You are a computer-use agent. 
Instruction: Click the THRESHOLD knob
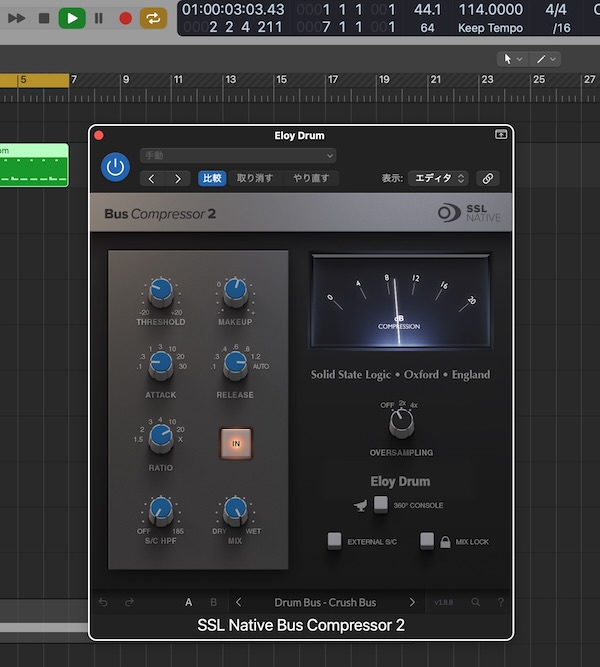161,293
